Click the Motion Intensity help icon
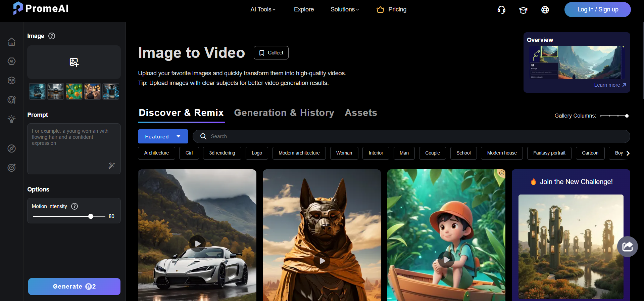 pyautogui.click(x=75, y=206)
